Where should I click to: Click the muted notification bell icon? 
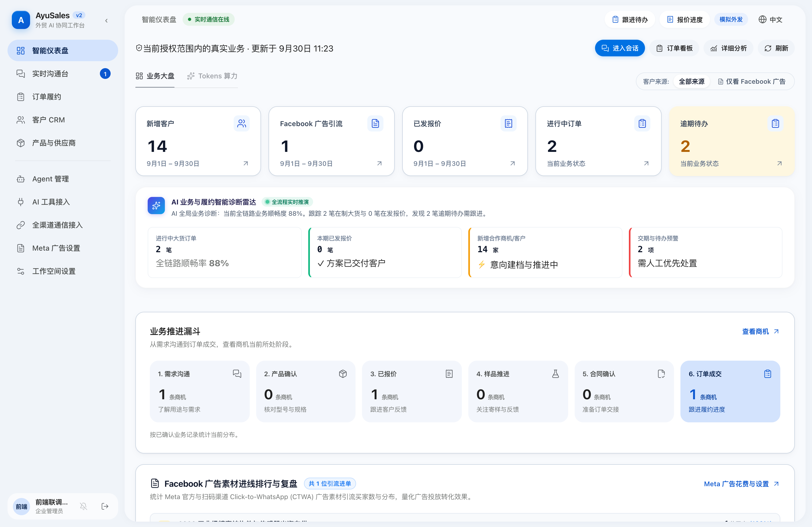tap(84, 506)
